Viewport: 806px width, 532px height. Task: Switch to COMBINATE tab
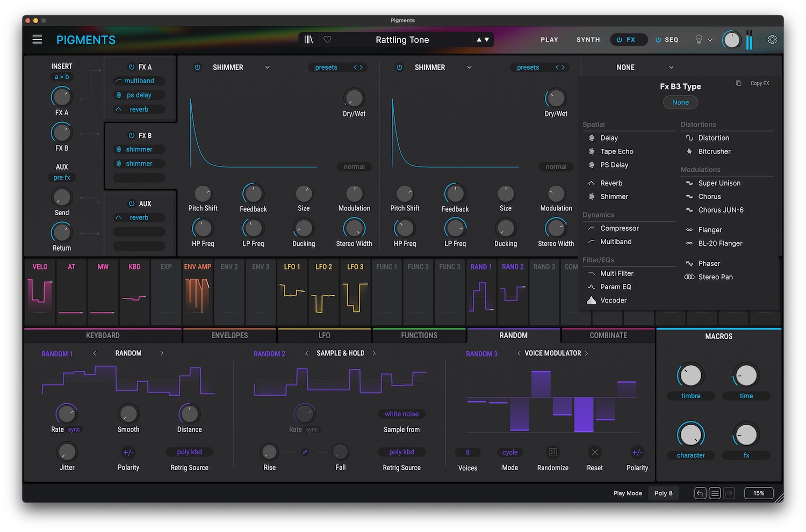[608, 336]
